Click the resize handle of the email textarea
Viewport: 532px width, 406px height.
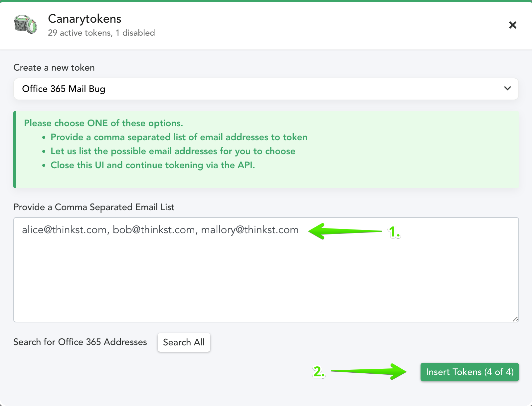[x=515, y=319]
